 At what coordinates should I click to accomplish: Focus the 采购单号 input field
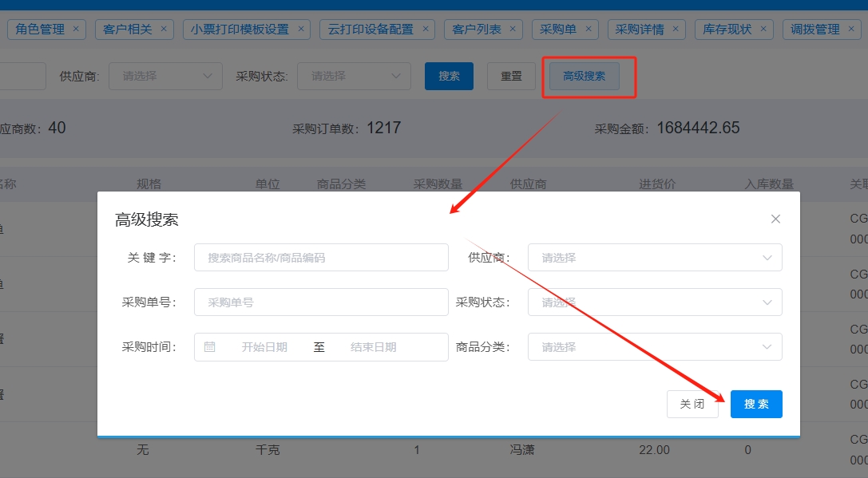tap(321, 302)
